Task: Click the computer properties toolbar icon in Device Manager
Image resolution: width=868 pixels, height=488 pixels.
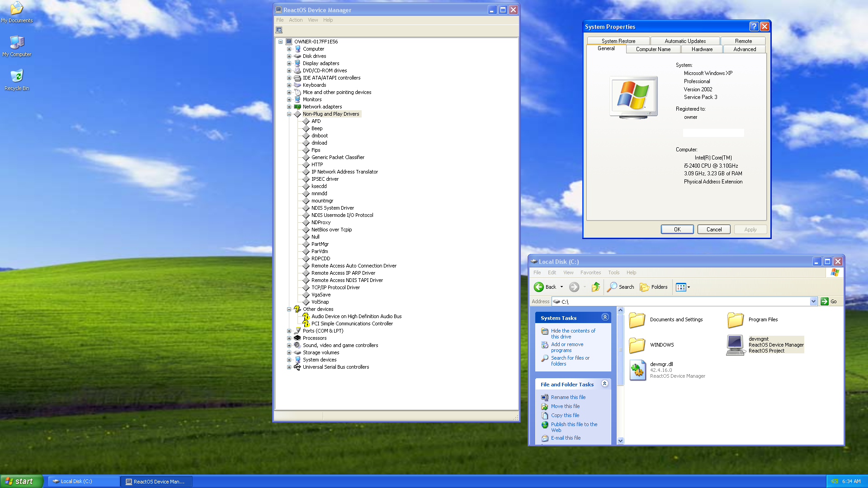Action: click(x=279, y=30)
